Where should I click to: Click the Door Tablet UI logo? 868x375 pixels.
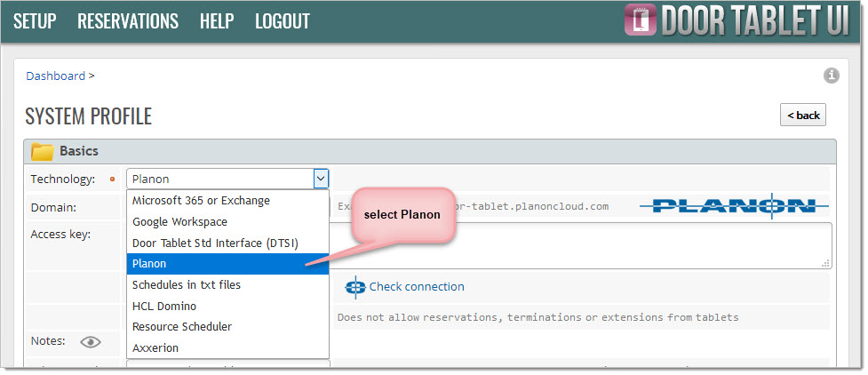[737, 20]
